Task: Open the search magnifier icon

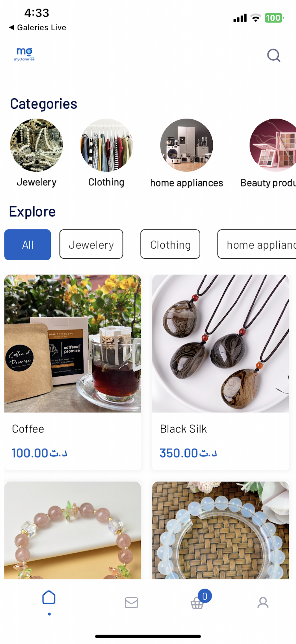Action: pos(274,55)
